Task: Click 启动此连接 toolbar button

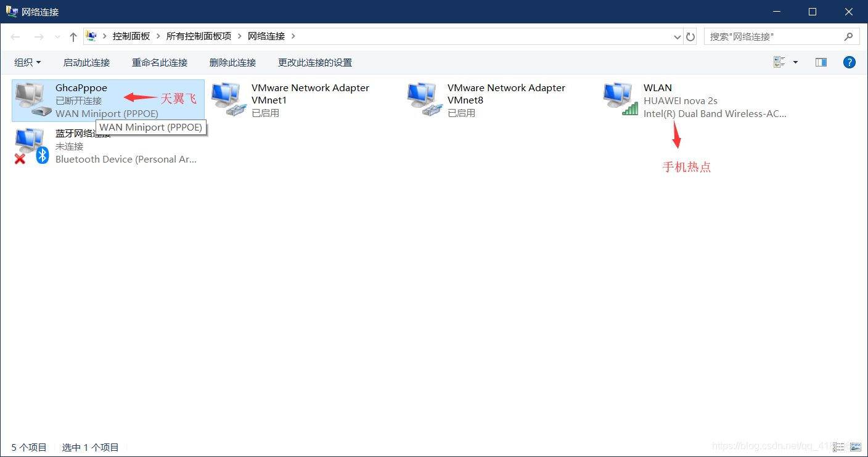Action: [x=86, y=62]
